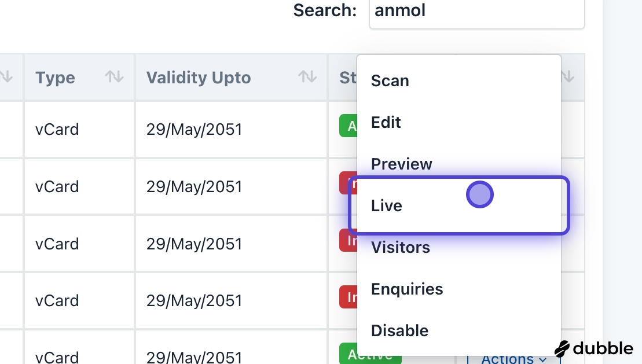Select Scan from the actions menu
The height and width of the screenshot is (364, 642).
click(x=390, y=81)
